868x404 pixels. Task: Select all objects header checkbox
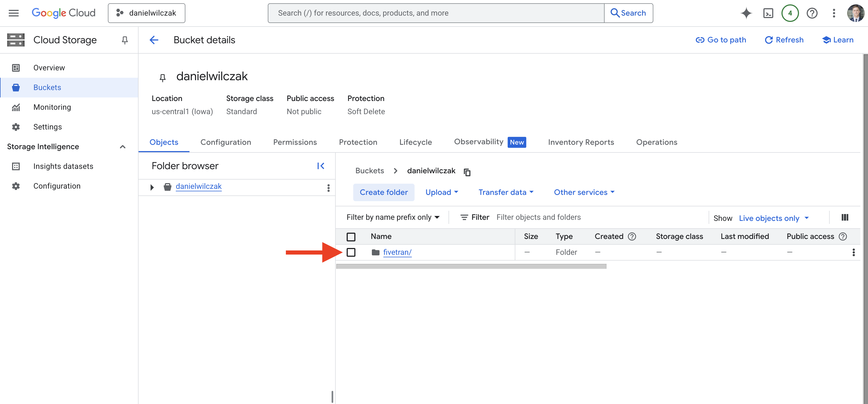(351, 237)
